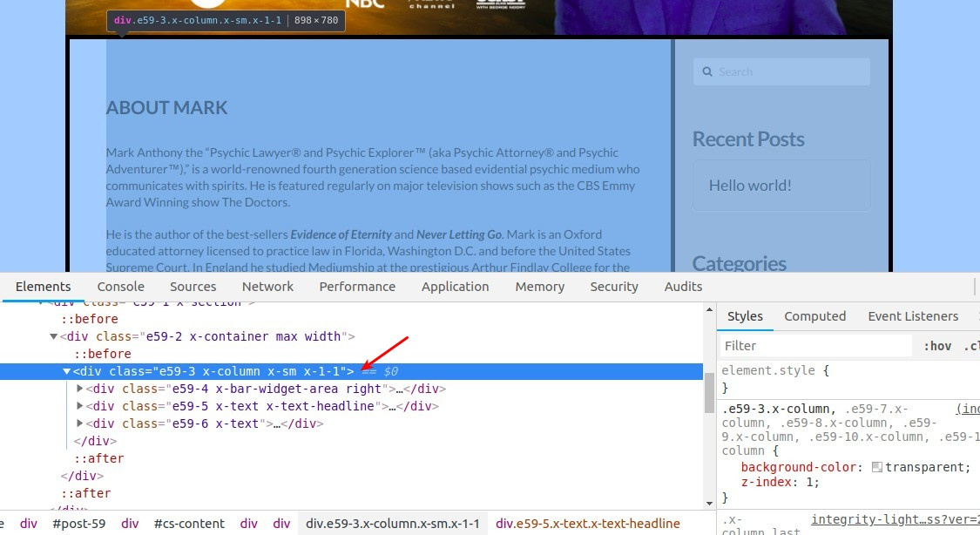Expand the e59-6 x-text div
This screenshot has width=980, height=535.
79,423
